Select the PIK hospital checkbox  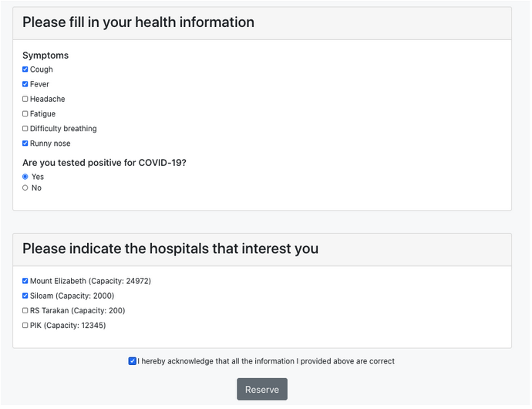click(25, 326)
